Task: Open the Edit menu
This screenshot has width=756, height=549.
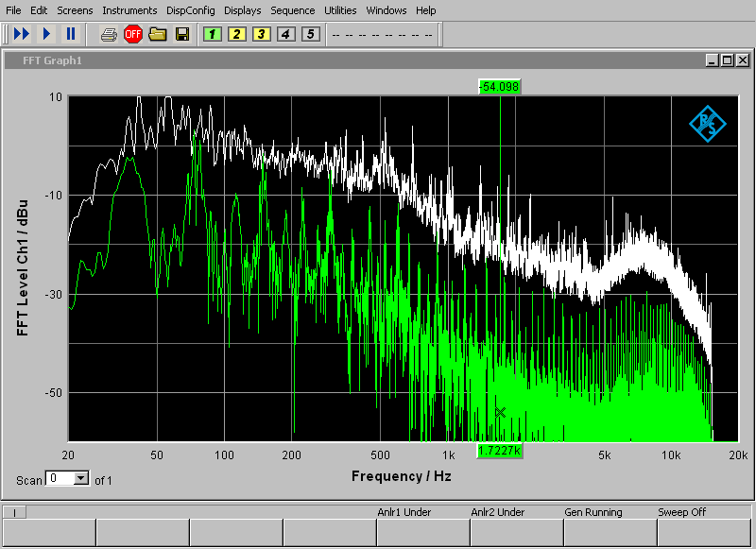Action: [39, 10]
